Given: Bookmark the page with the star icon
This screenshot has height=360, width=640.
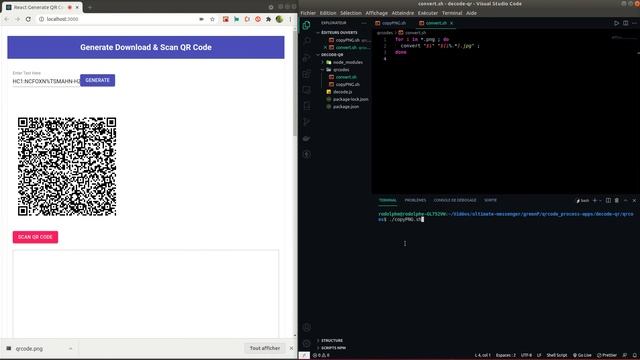Looking at the screenshot, I should tap(212, 19).
